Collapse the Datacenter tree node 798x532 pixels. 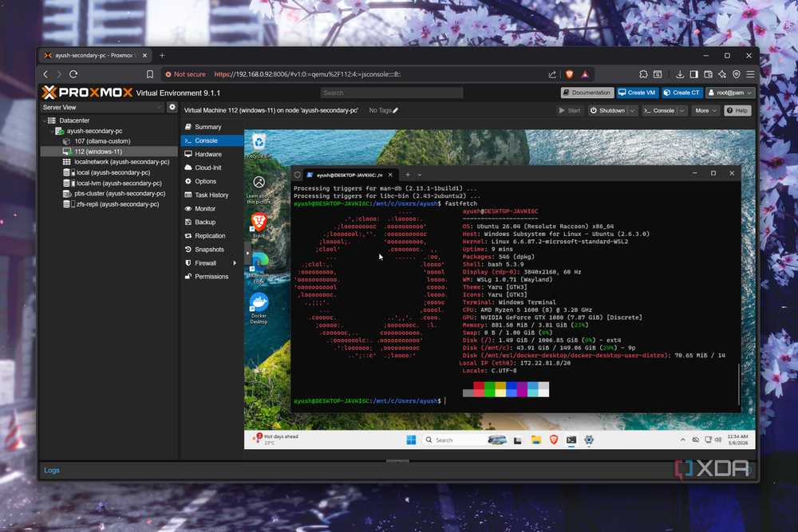click(x=44, y=120)
